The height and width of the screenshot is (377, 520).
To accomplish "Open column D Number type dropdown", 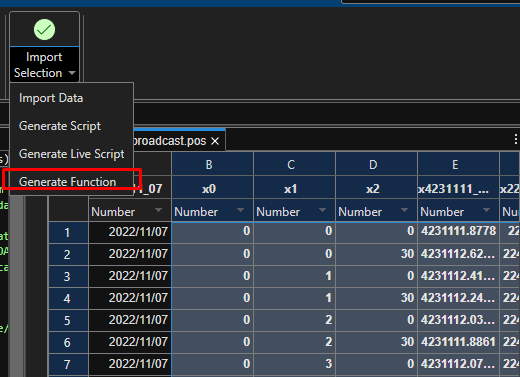I will pyautogui.click(x=404, y=210).
